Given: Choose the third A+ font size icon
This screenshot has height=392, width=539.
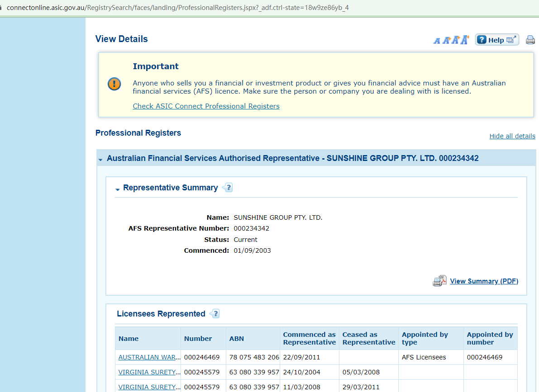Looking at the screenshot, I should coord(455,40).
